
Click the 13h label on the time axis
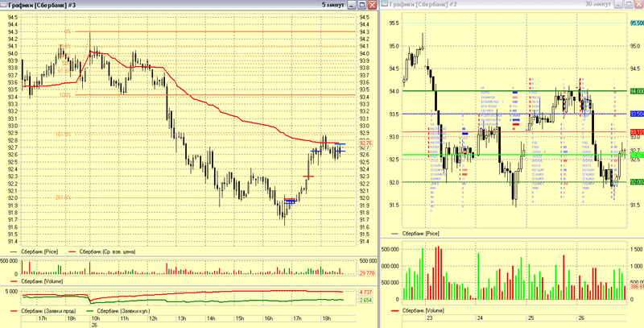point(182,318)
